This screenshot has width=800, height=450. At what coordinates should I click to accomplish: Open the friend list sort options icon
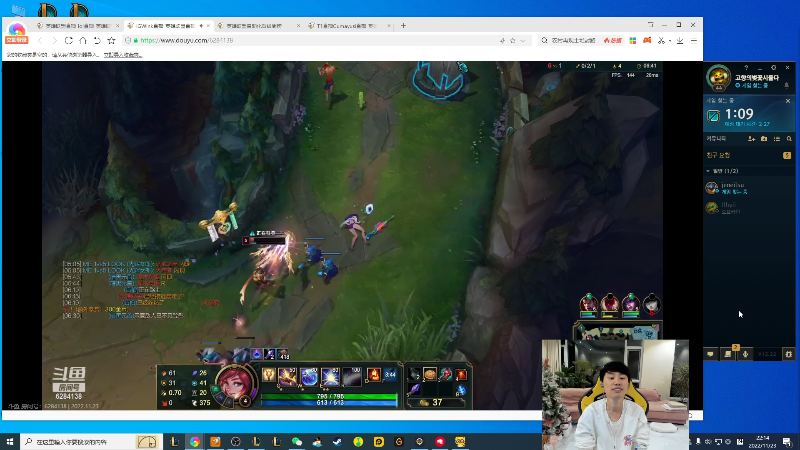pos(777,139)
